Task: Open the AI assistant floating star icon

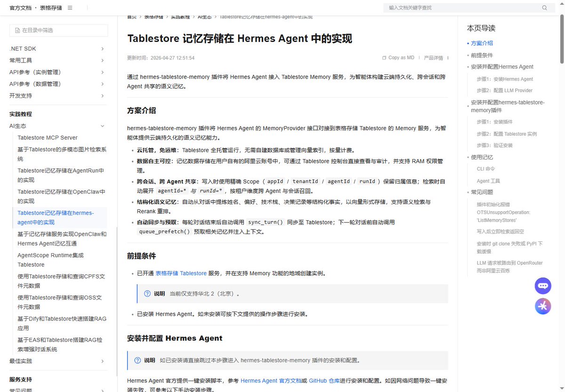Action: tap(543, 306)
